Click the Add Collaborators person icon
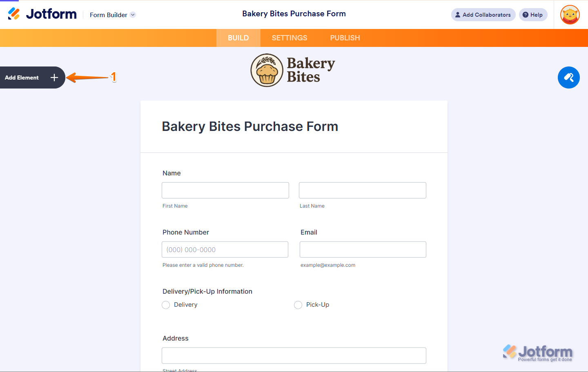588x372 pixels. [458, 15]
